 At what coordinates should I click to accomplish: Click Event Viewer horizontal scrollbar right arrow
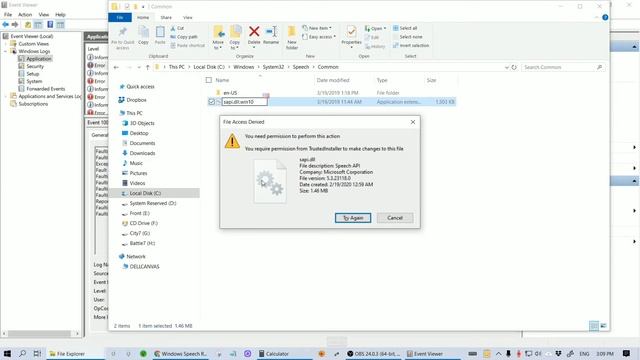77,333
